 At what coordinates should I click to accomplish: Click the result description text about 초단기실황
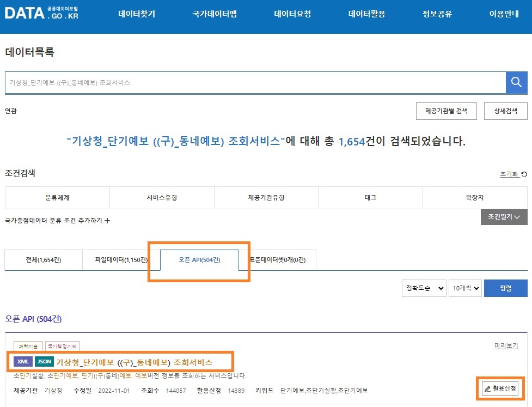pos(130,376)
